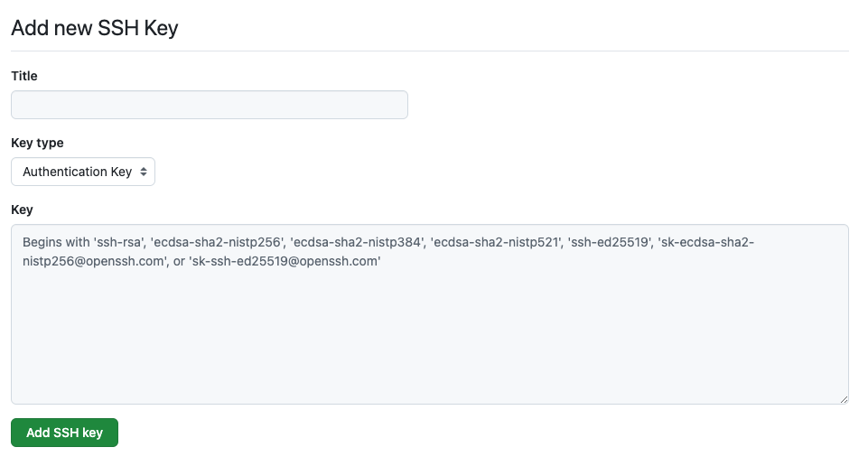
Task: Click the Title field label
Action: 24,76
